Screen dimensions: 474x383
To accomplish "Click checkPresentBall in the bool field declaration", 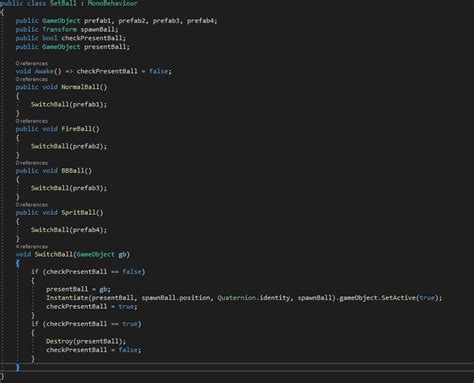I will pos(92,38).
